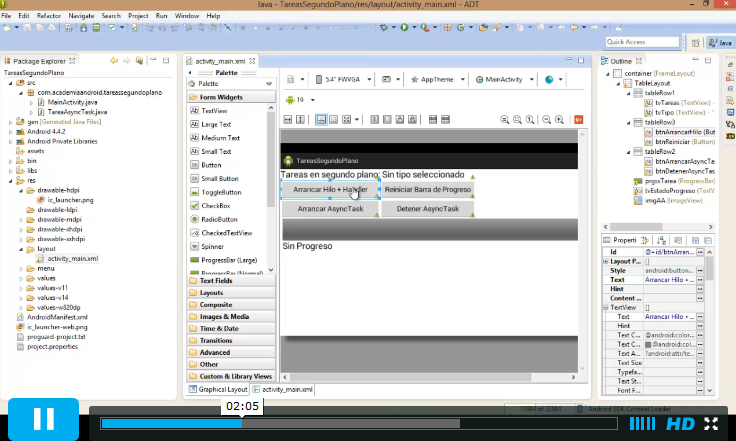Toggle the layout height fill icon
This screenshot has height=441, width=736.
(300, 120)
